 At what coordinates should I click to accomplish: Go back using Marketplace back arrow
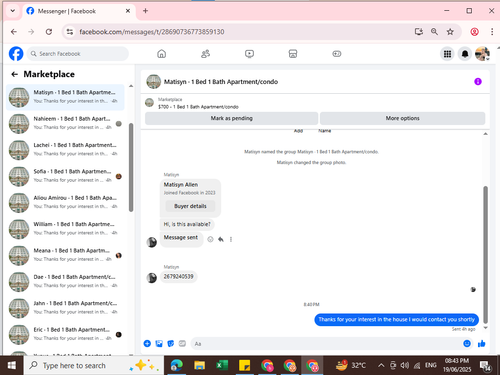pos(14,74)
